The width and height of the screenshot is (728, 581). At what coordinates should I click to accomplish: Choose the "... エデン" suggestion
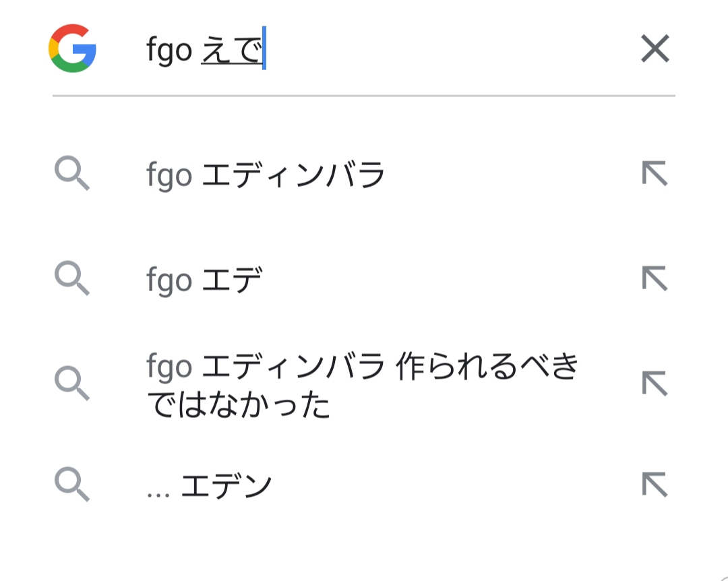pos(209,486)
